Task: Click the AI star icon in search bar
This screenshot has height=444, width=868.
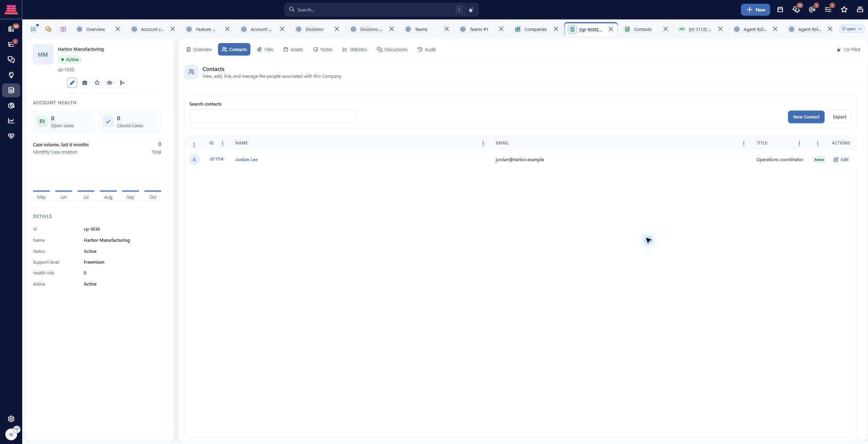Action: pyautogui.click(x=471, y=10)
